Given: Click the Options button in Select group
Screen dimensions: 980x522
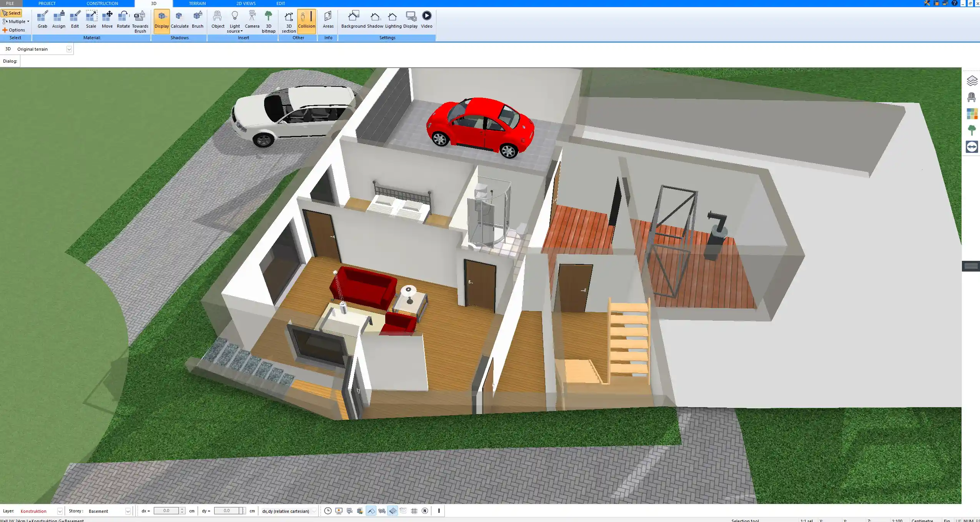Looking at the screenshot, I should pyautogui.click(x=15, y=30).
